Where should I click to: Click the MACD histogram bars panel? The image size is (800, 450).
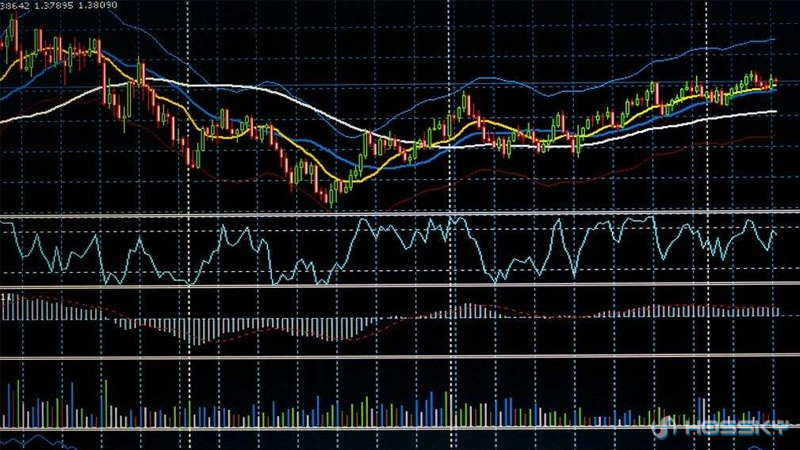pos(388,319)
